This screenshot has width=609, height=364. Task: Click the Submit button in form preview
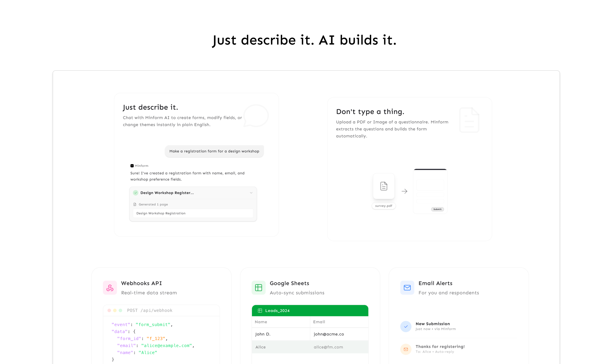437,209
